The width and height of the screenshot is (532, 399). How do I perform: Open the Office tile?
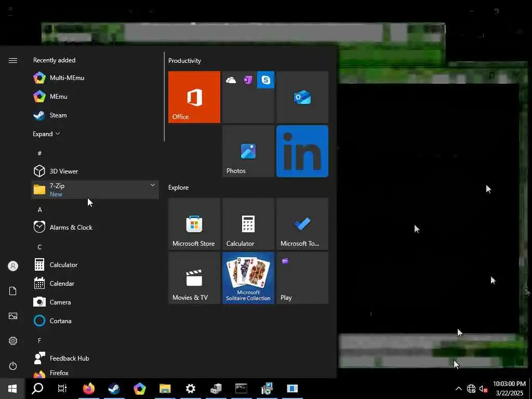[194, 97]
